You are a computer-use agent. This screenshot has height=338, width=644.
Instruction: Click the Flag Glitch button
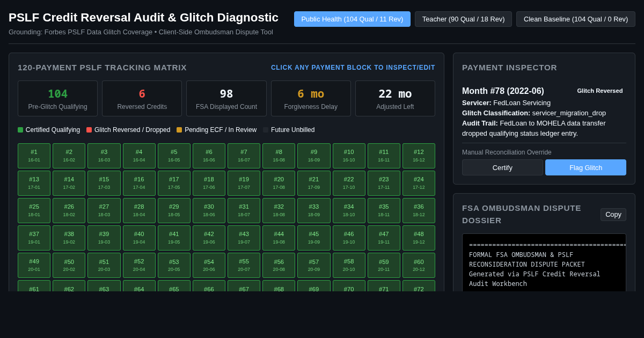click(586, 167)
